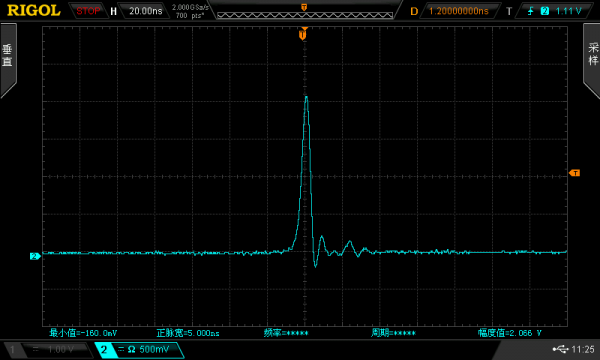Click the channel 2 ground reference marker
This screenshot has height=360, width=600.
click(x=35, y=256)
